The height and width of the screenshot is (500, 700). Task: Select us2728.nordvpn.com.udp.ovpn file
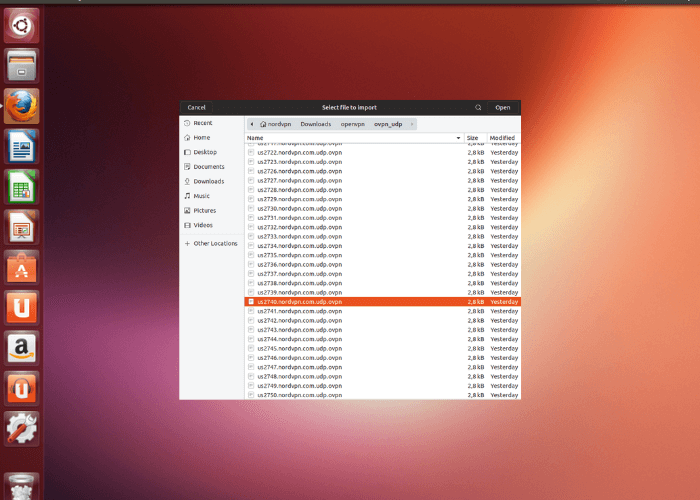tap(383, 190)
